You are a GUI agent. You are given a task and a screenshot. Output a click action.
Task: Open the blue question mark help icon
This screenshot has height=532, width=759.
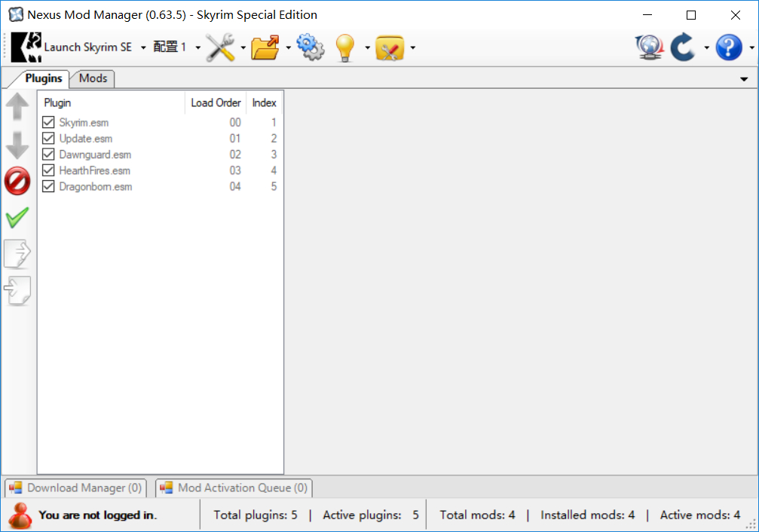coord(729,47)
